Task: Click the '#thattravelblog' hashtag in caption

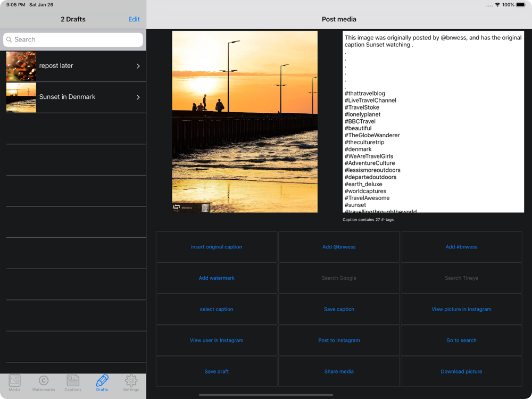Action: [365, 93]
